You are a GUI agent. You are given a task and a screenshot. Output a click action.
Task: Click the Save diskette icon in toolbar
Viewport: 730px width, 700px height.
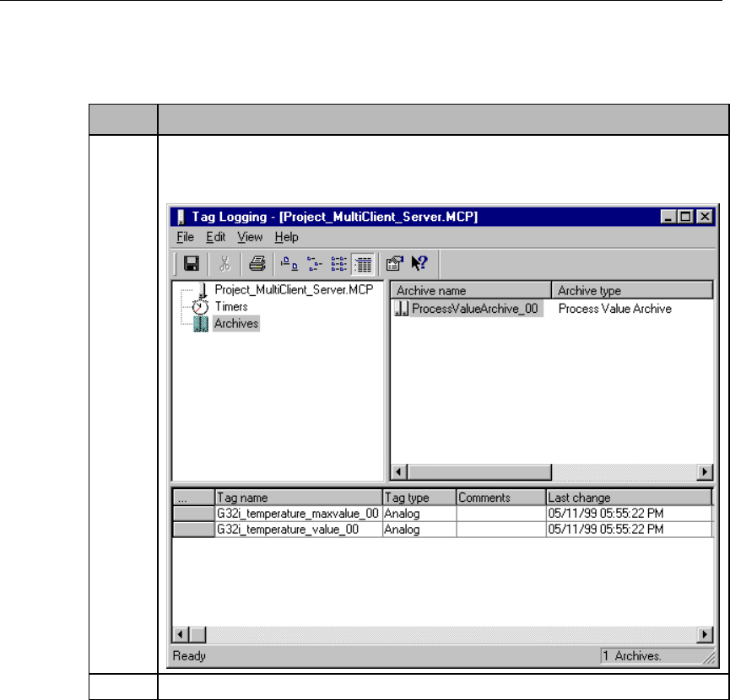click(x=192, y=264)
